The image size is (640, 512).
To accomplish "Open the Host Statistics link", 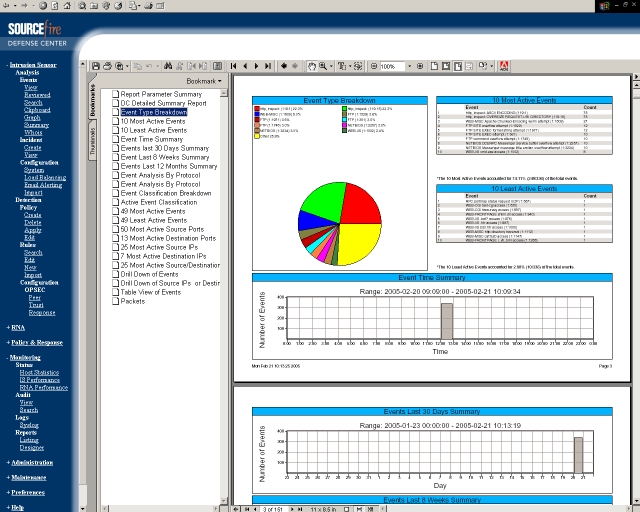I will 39,372.
